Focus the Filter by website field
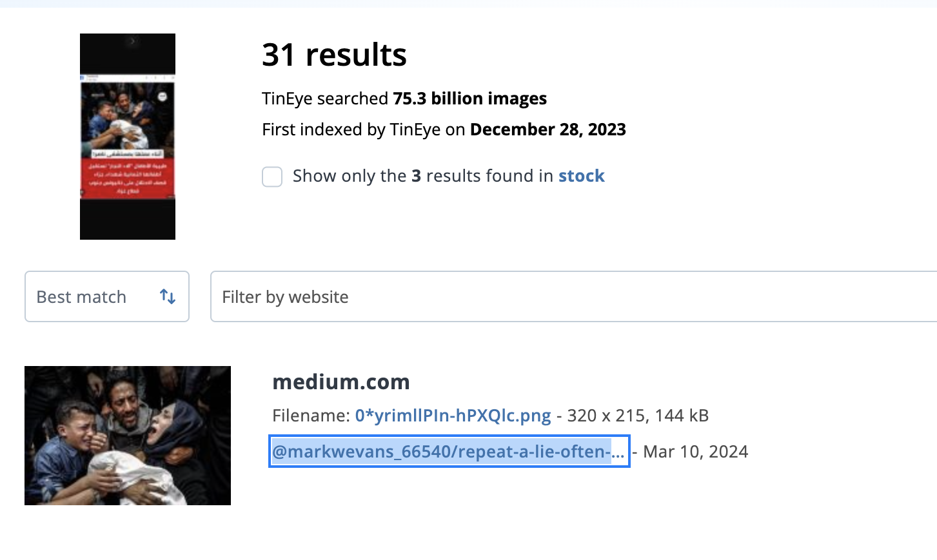 (x=573, y=296)
